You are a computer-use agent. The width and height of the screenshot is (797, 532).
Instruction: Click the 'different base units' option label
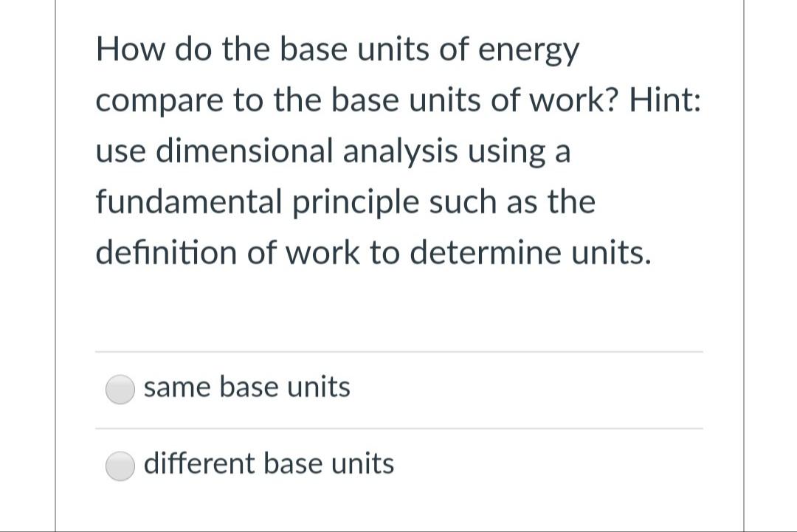[x=269, y=463]
